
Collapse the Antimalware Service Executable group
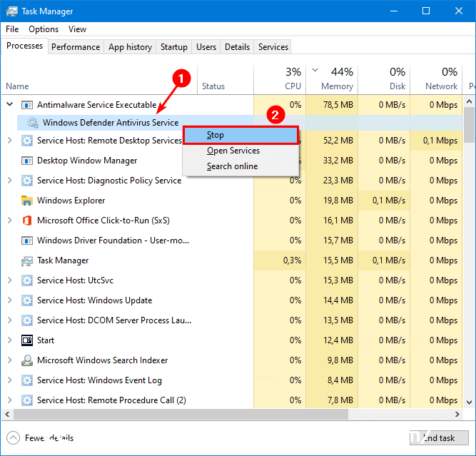(10, 104)
